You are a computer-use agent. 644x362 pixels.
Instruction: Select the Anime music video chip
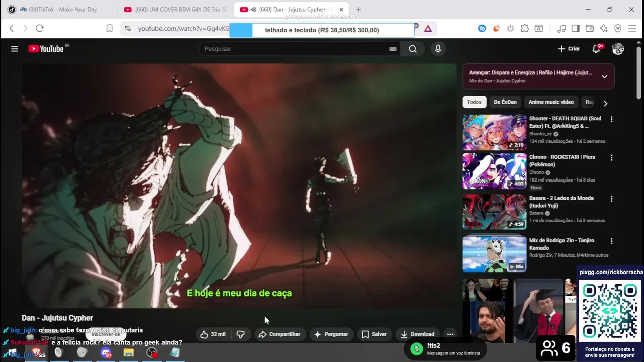551,102
